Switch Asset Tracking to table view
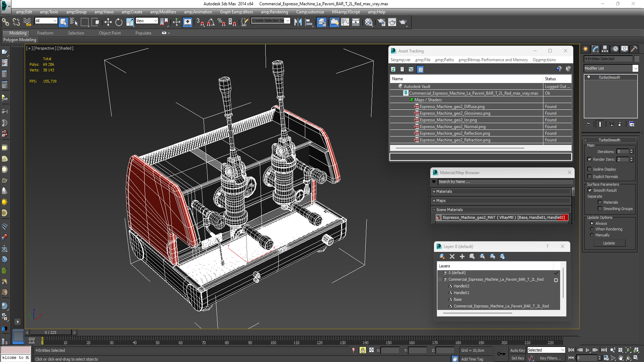 [420, 69]
